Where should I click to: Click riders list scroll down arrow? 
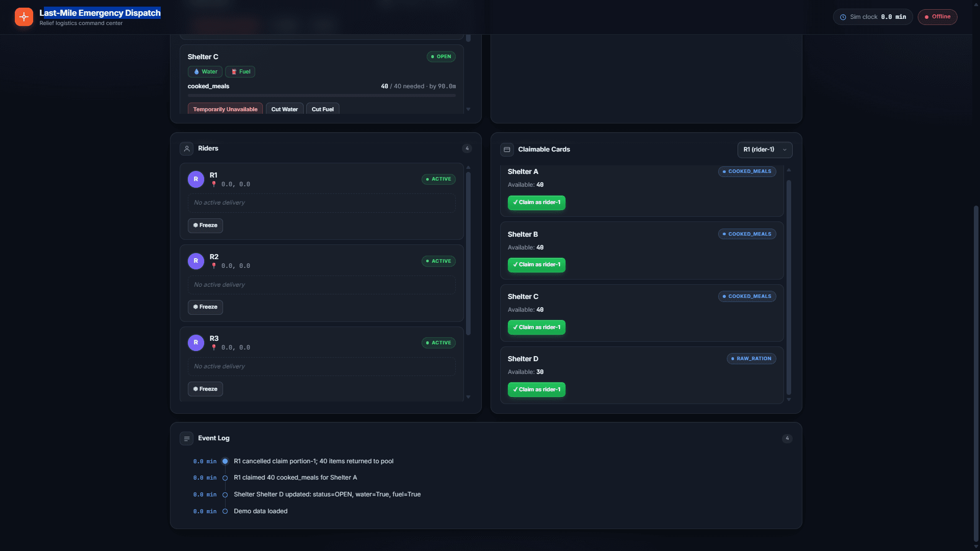pyautogui.click(x=468, y=397)
